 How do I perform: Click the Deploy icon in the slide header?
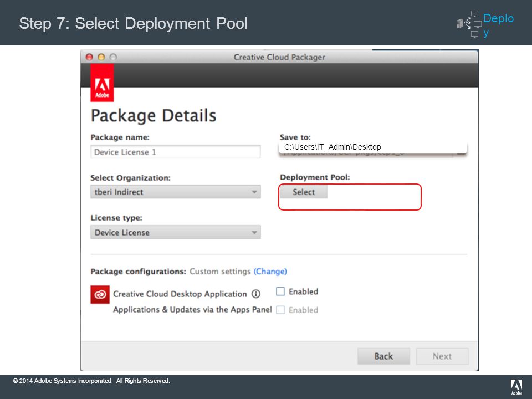[x=469, y=24]
